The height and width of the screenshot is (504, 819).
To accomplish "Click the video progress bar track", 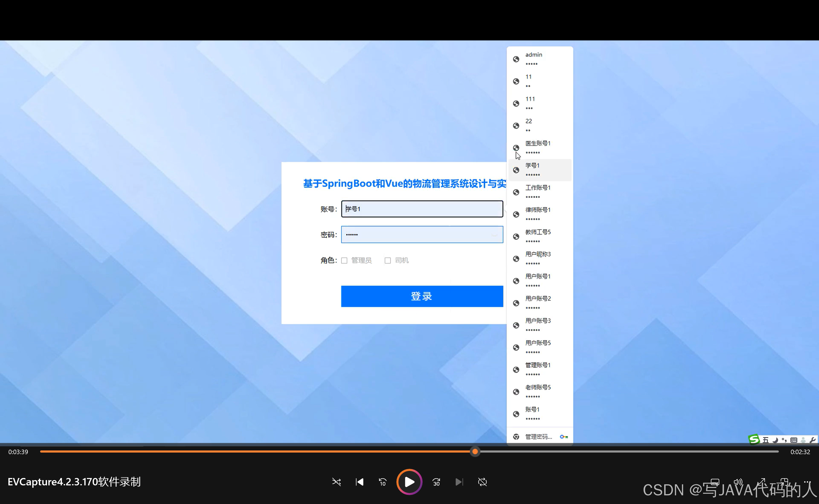I will click(x=409, y=452).
